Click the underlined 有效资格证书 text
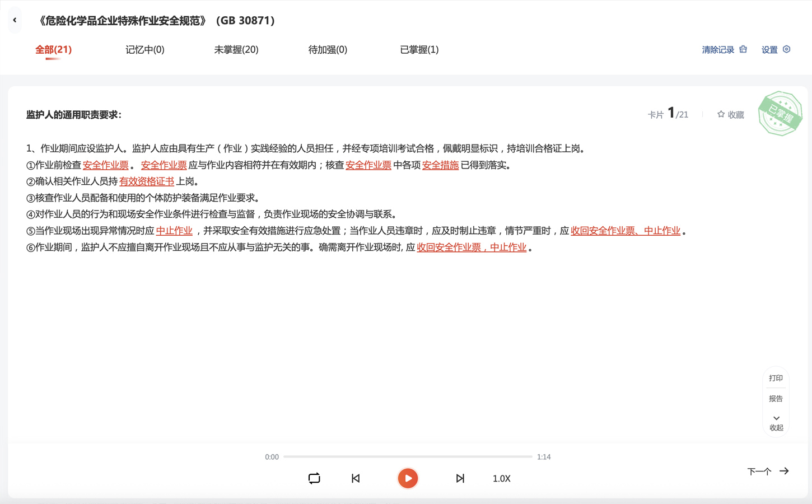This screenshot has width=812, height=504. (x=147, y=181)
